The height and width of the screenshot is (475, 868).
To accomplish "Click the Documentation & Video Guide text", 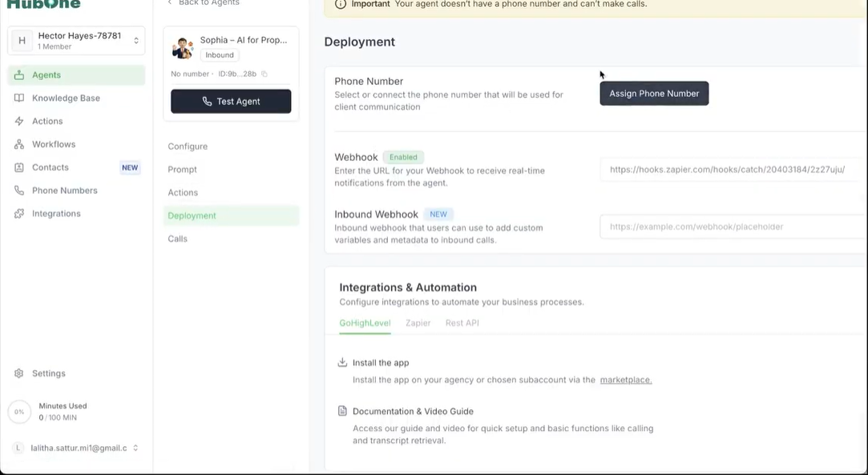I will point(413,412).
